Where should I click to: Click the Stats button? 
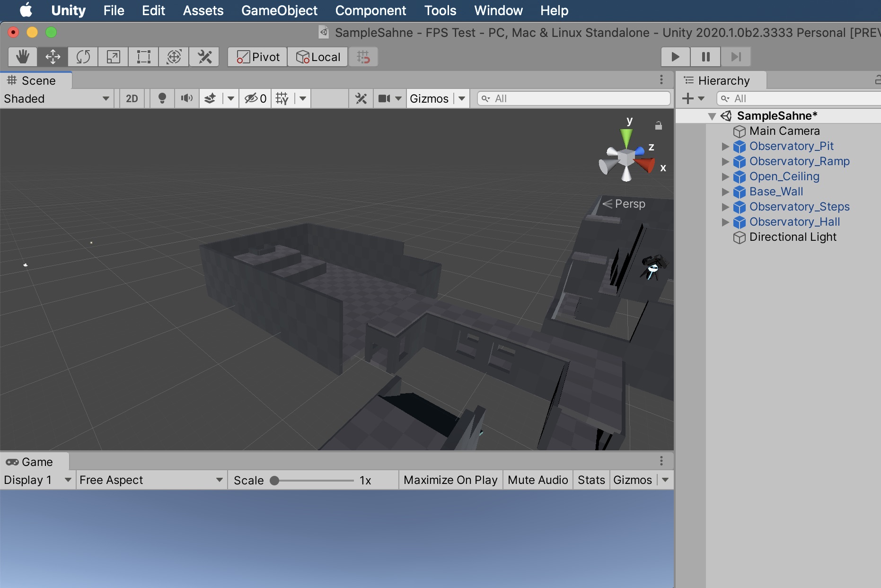(590, 480)
